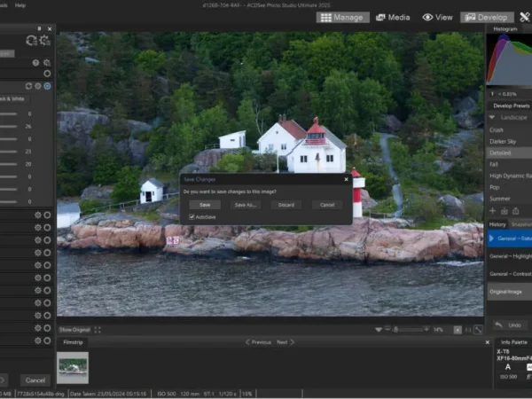Screen dimensions: 532x399
Task: Click Discard in the dialog
Action: [286, 205]
